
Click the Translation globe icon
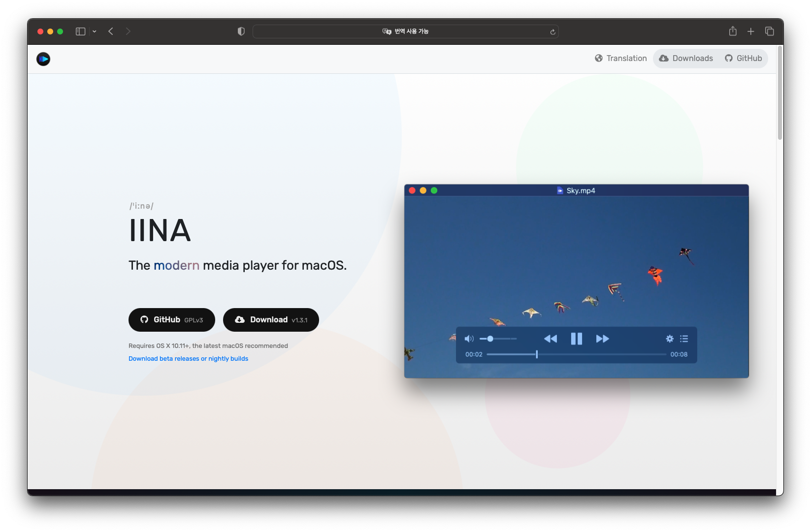click(x=599, y=58)
